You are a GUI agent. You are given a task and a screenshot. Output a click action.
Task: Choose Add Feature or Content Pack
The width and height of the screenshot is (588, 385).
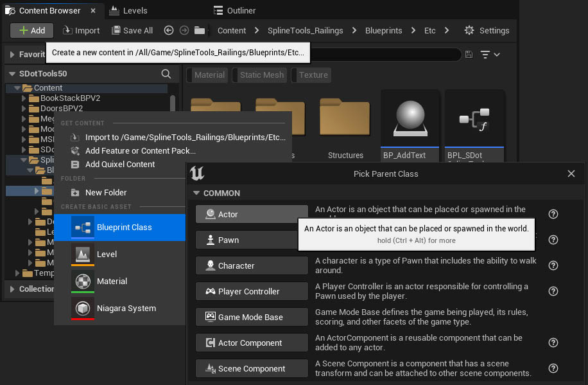(133, 151)
